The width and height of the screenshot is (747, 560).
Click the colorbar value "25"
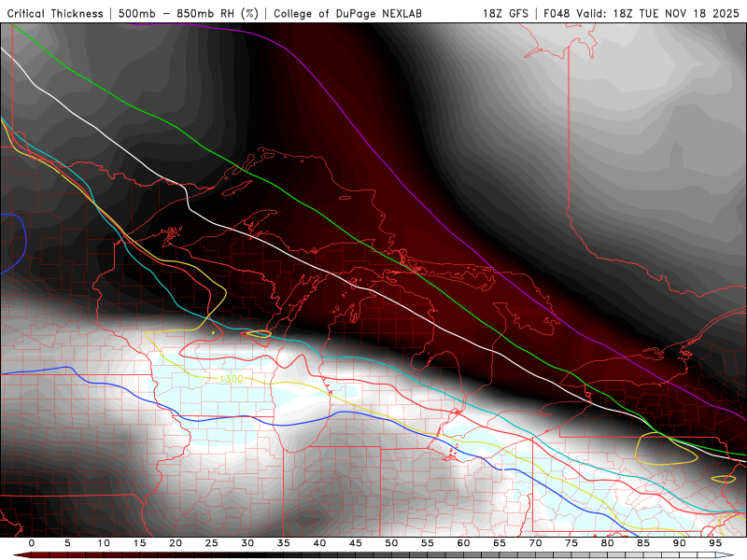pyautogui.click(x=211, y=543)
